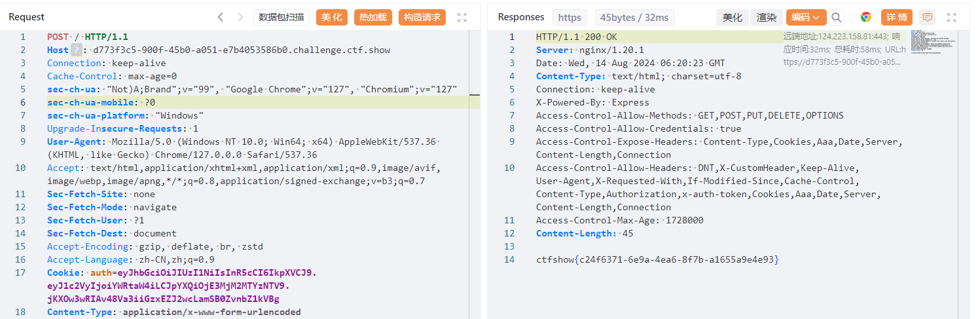This screenshot has width=980, height=319.
Task: Click the 热加载 hot reload button
Action: [373, 18]
